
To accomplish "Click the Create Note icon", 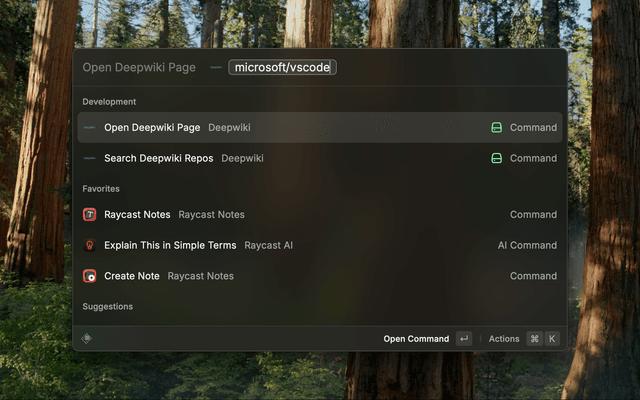I will pyautogui.click(x=89, y=276).
